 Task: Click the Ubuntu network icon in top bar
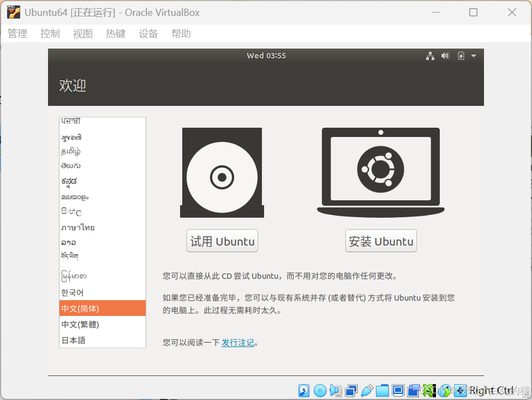point(430,56)
